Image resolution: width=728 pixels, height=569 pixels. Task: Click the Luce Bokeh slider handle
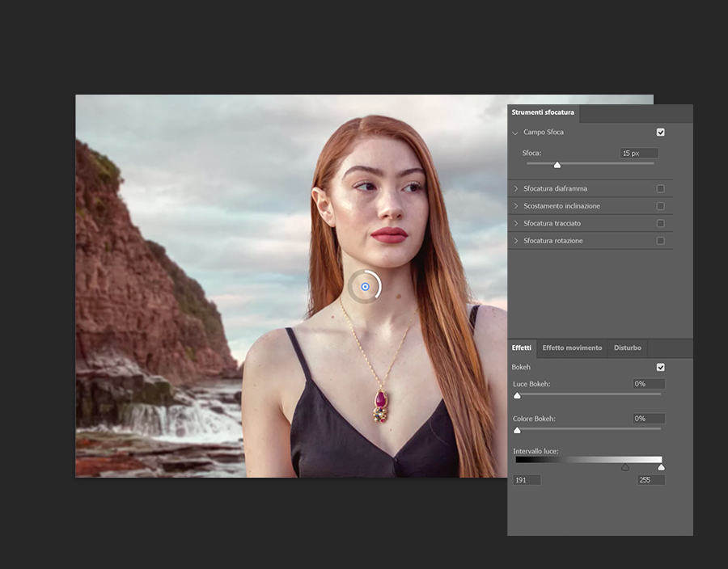(518, 396)
